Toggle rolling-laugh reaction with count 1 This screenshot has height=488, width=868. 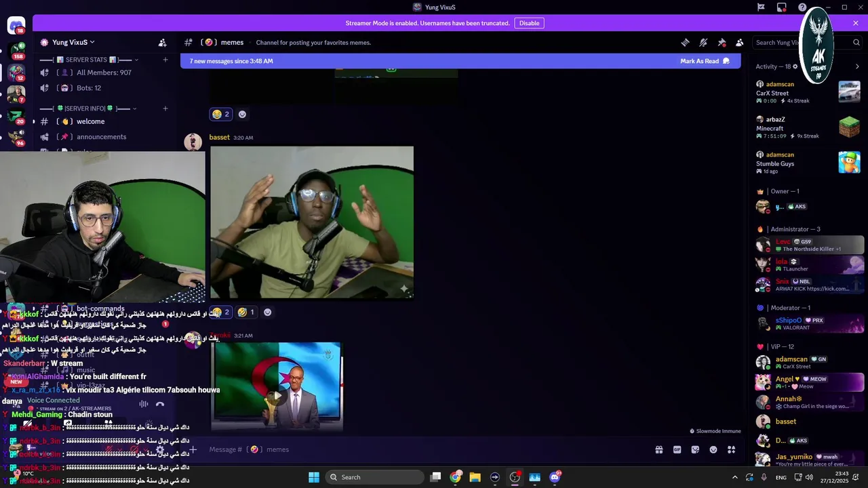245,312
